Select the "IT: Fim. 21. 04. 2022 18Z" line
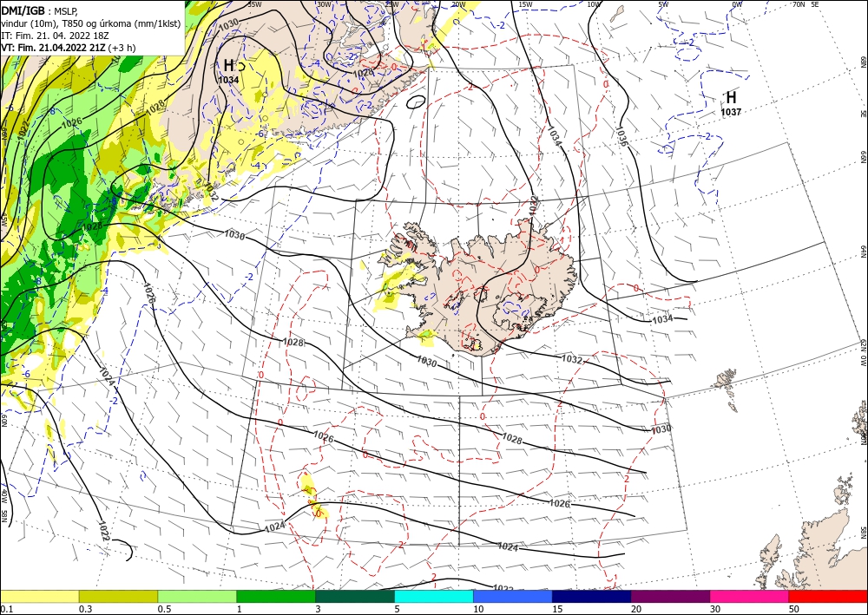This screenshot has width=868, height=615. point(55,36)
